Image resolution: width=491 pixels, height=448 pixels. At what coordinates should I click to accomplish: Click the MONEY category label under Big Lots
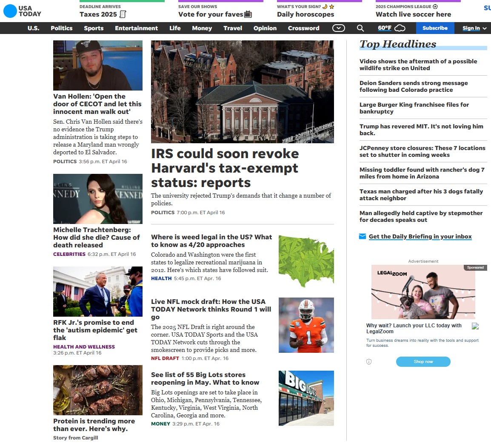[x=161, y=424]
